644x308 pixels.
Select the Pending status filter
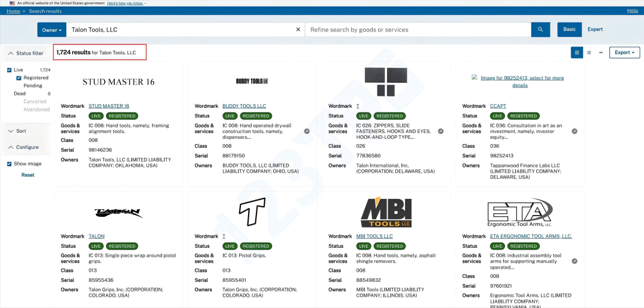pyautogui.click(x=33, y=86)
